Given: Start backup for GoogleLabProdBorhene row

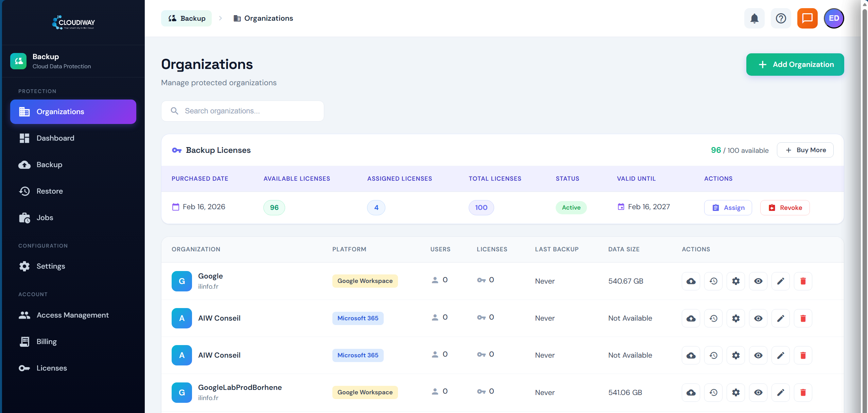Looking at the screenshot, I should tap(691, 393).
